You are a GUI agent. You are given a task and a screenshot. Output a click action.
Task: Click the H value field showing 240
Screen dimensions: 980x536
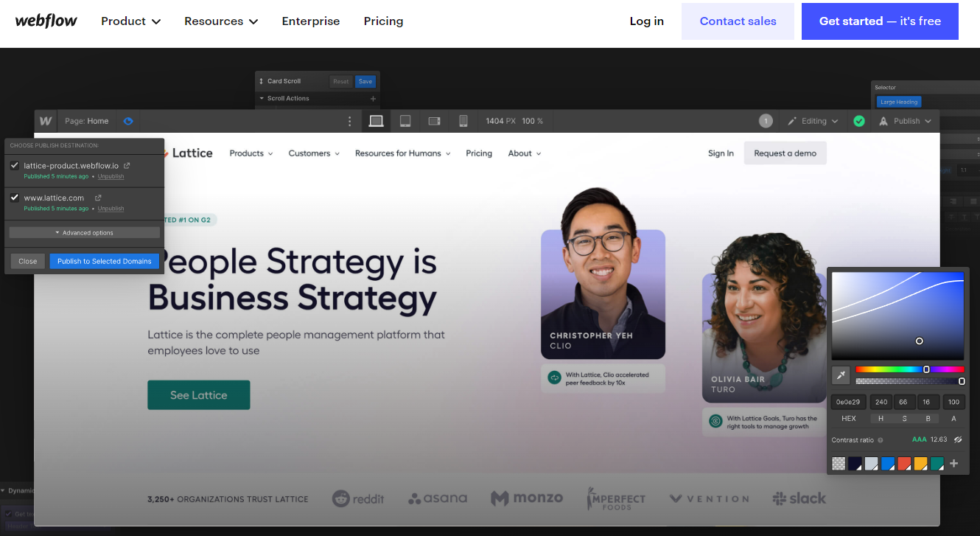[x=881, y=402]
